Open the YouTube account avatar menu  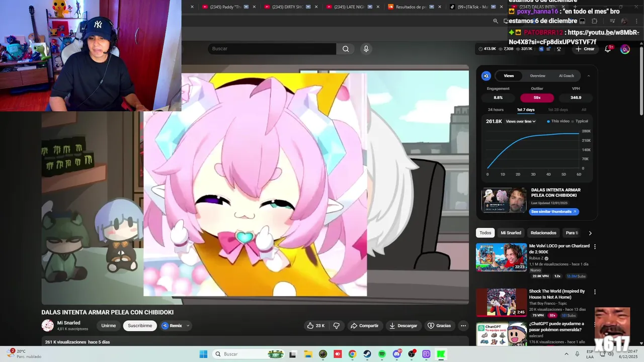tap(625, 49)
